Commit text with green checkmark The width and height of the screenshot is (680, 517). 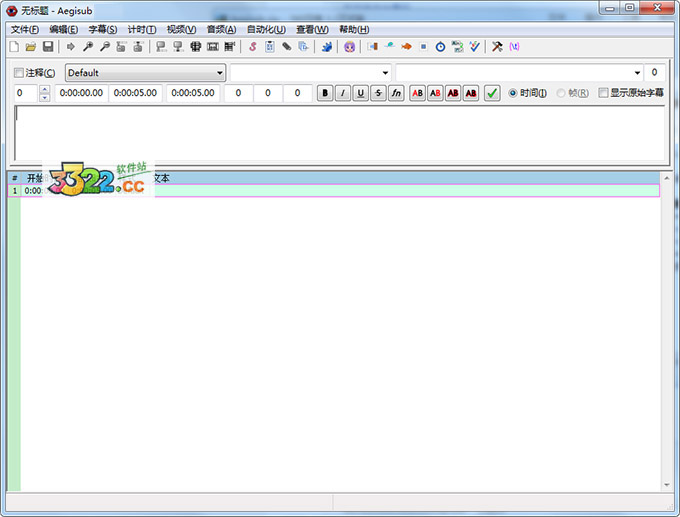(492, 93)
